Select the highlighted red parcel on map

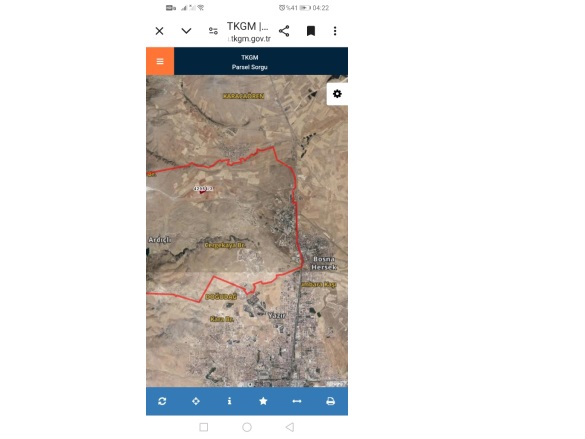pos(203,192)
